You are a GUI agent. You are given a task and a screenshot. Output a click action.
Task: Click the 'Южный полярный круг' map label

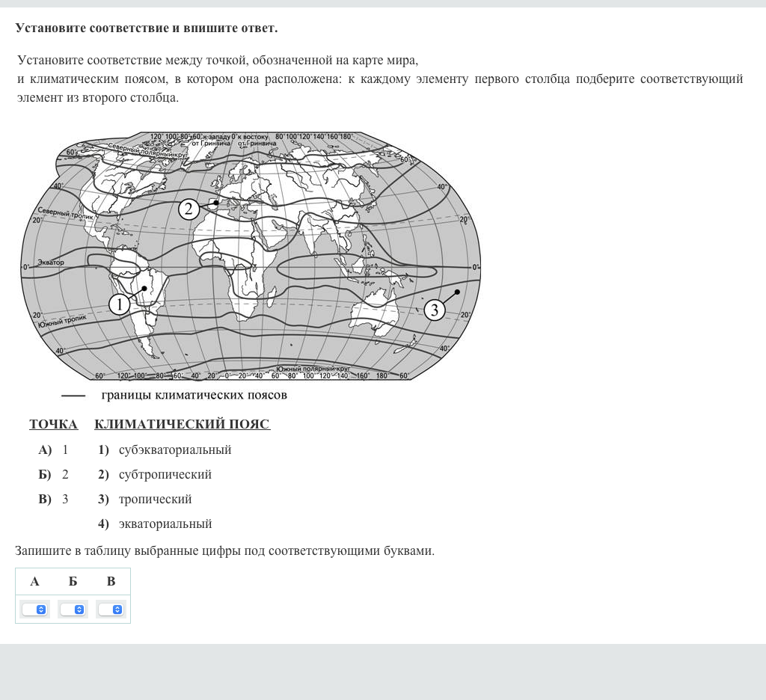pyautogui.click(x=313, y=369)
